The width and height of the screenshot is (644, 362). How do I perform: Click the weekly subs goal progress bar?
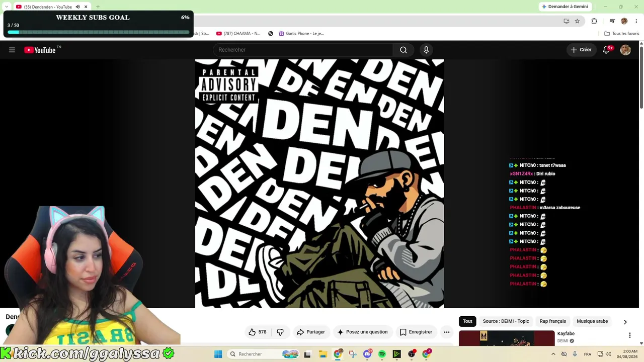pos(99,32)
